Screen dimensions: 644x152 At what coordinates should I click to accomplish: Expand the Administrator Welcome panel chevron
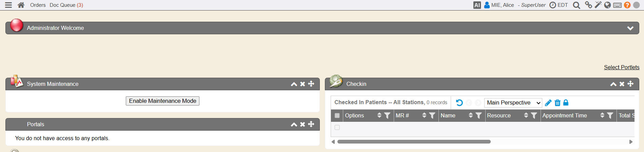(630, 28)
